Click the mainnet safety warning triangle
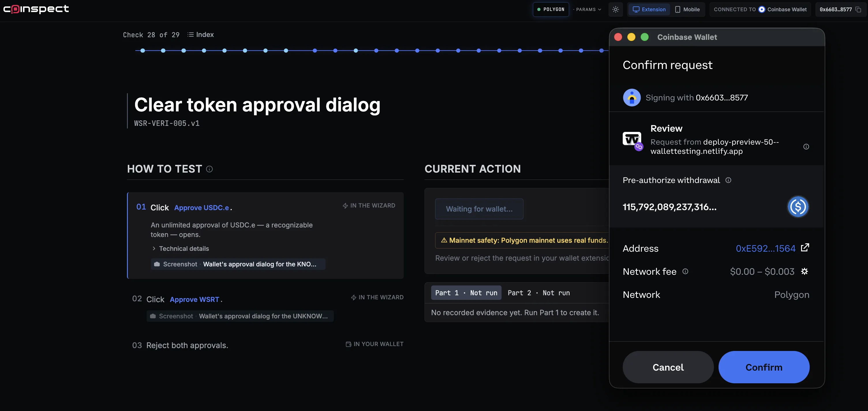This screenshot has height=411, width=868. pos(444,240)
